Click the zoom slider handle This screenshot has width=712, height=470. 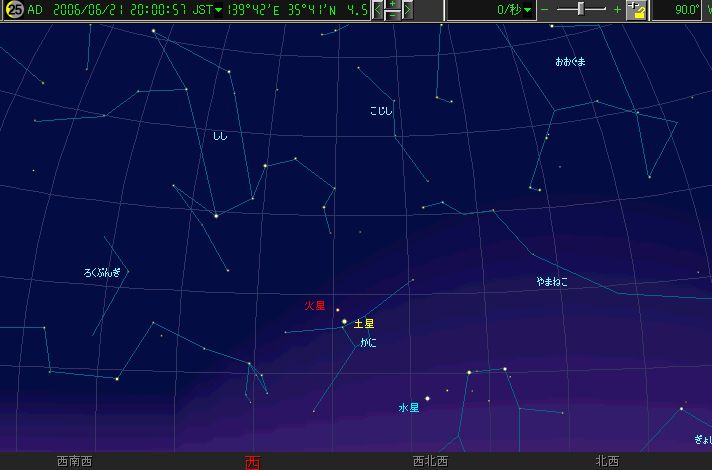pyautogui.click(x=583, y=9)
